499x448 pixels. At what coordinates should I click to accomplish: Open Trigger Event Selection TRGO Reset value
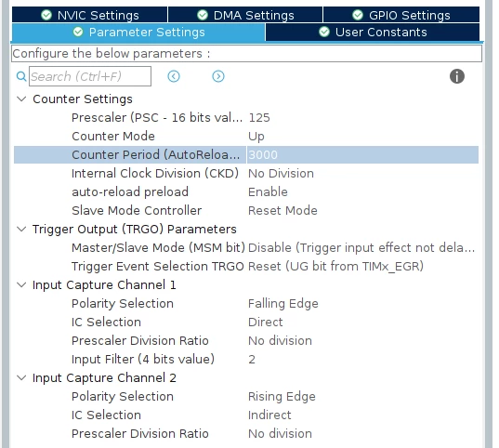(336, 266)
